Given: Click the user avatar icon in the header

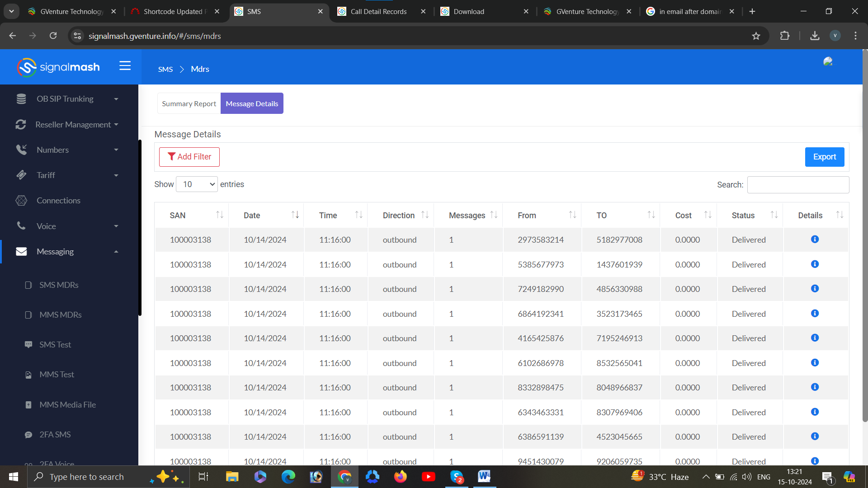Looking at the screenshot, I should pyautogui.click(x=828, y=62).
